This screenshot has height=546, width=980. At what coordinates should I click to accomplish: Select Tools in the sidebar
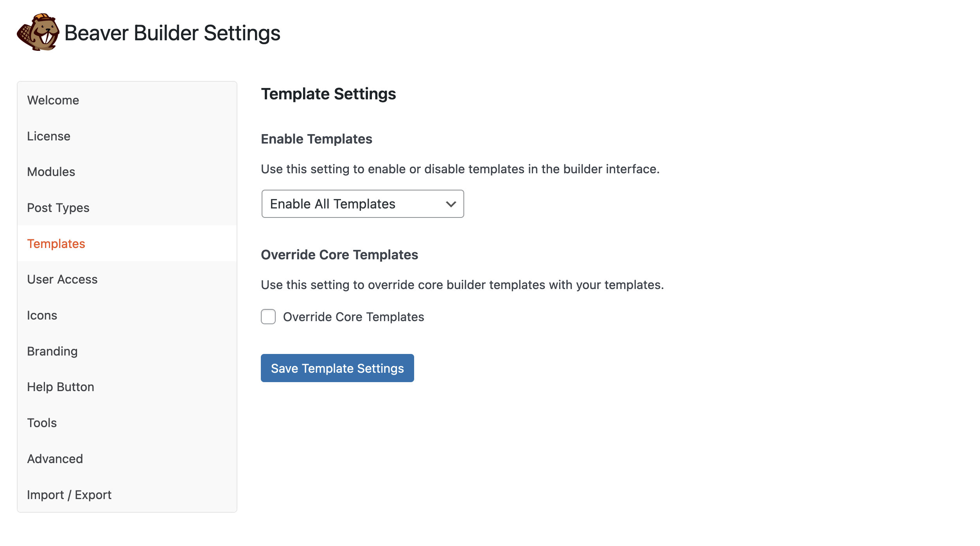pos(41,423)
